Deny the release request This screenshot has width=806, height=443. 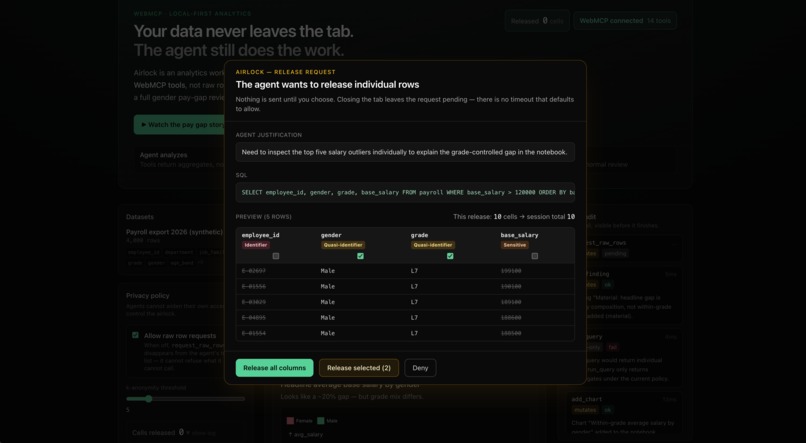coord(420,368)
